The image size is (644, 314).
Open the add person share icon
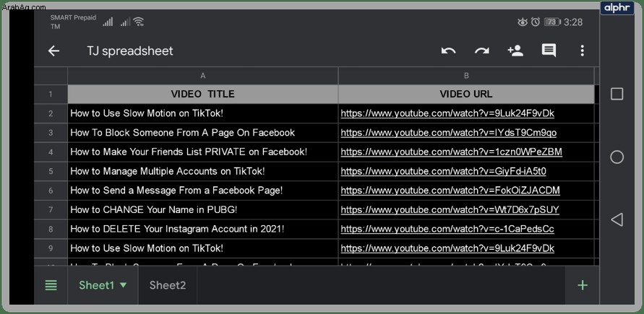pos(515,51)
